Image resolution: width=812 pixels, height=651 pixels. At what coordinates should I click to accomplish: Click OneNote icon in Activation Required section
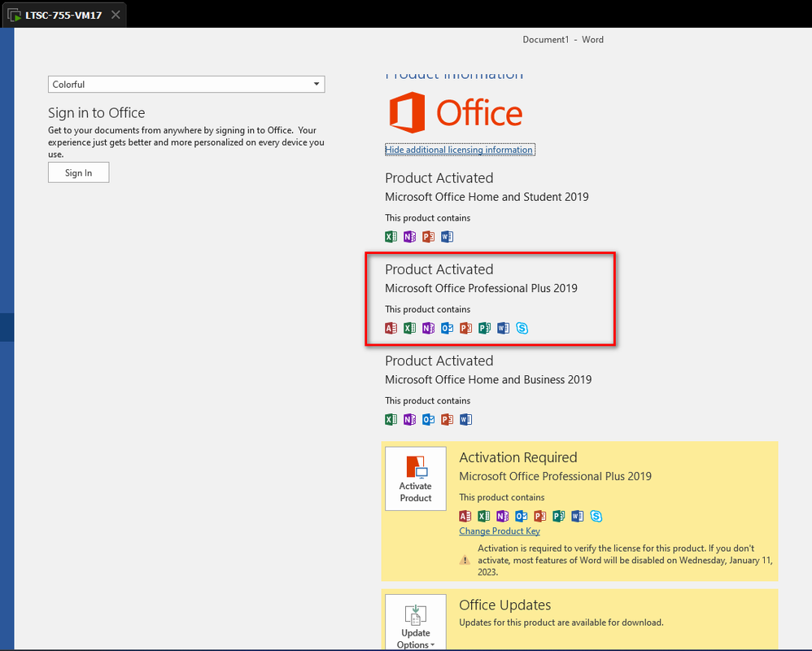[502, 516]
